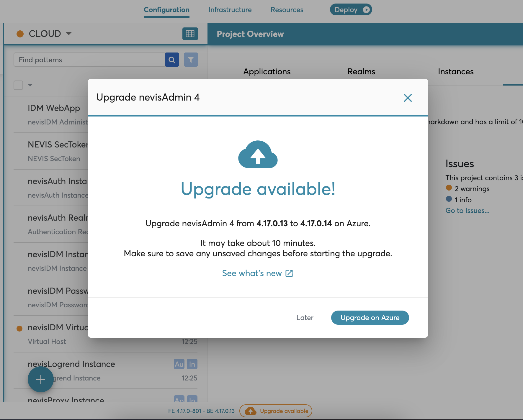Open the See what's new link

click(x=257, y=273)
